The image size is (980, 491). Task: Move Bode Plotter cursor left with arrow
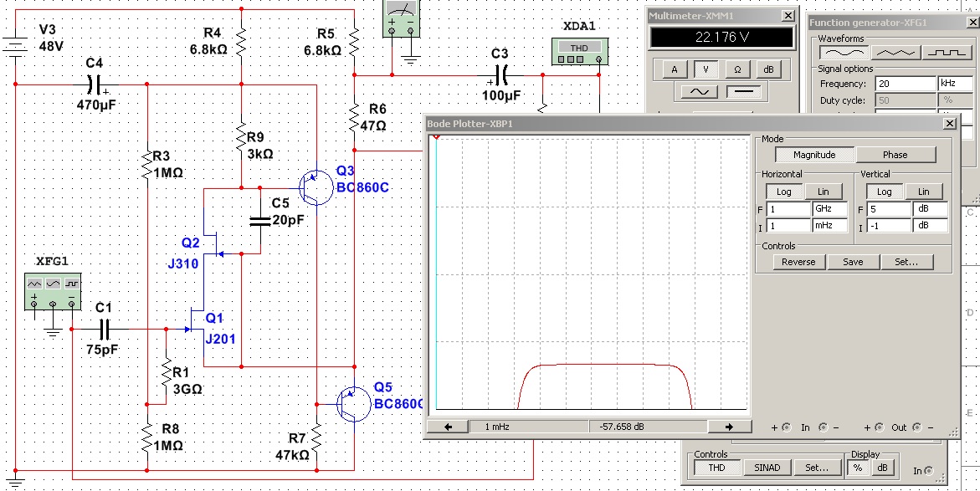pyautogui.click(x=448, y=427)
